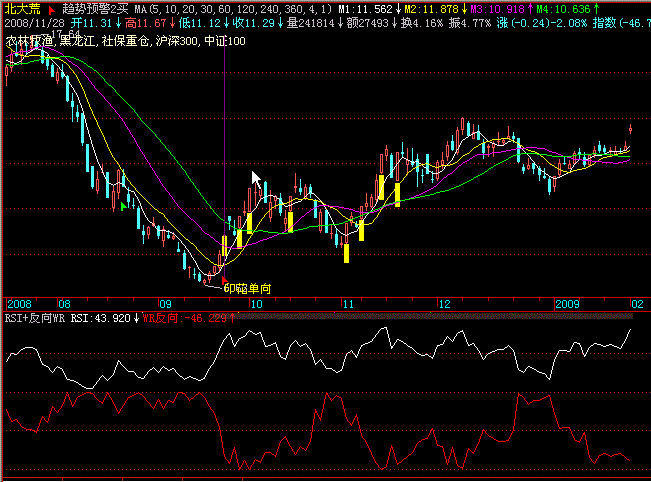Click the red flag beside 北大荒

pyautogui.click(x=52, y=10)
